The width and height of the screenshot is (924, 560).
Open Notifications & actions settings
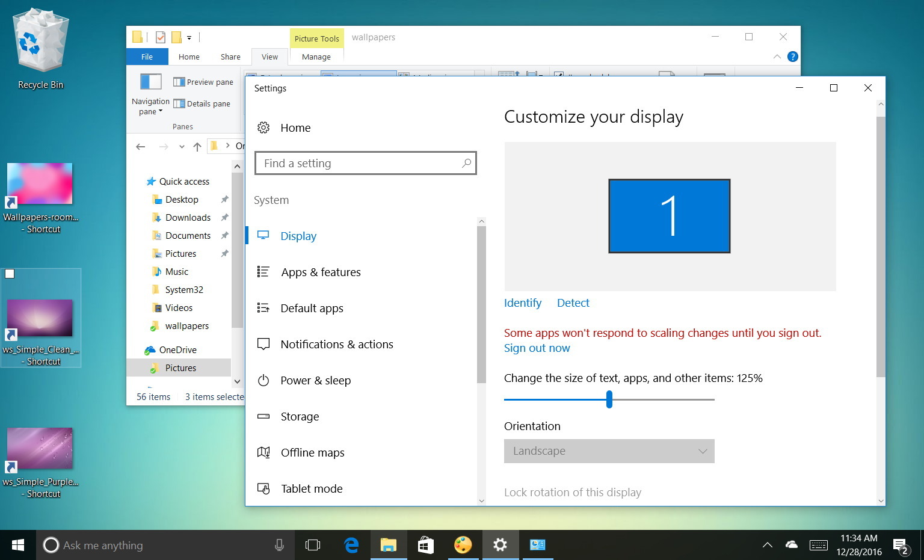click(336, 344)
